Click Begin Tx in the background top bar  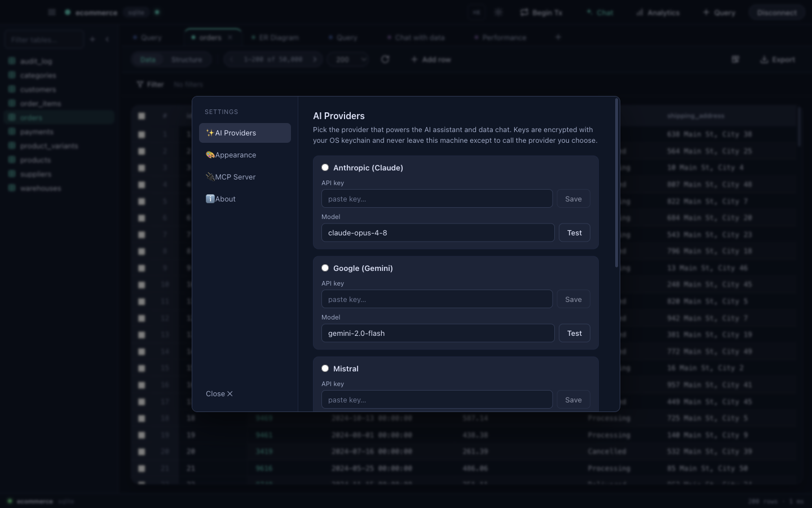(x=541, y=12)
